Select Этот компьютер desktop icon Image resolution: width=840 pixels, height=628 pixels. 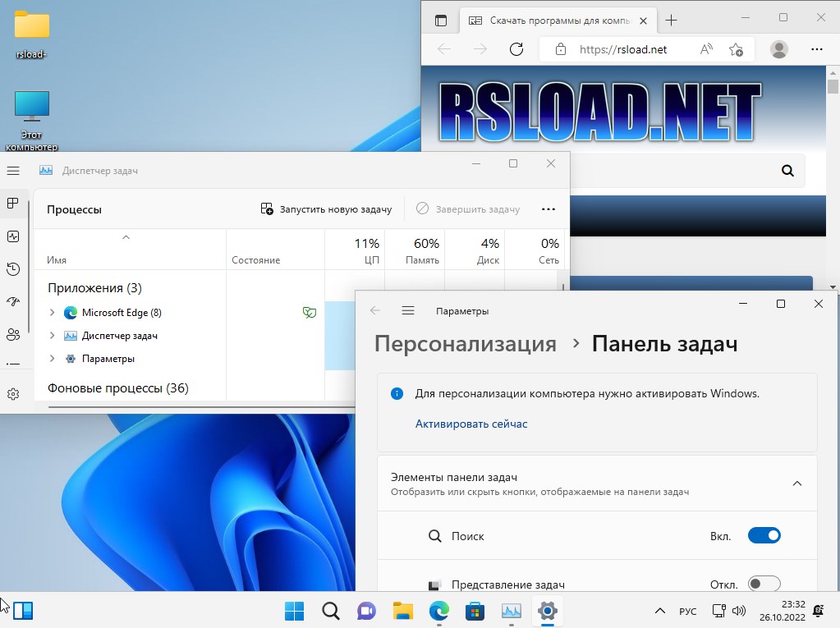(31, 120)
